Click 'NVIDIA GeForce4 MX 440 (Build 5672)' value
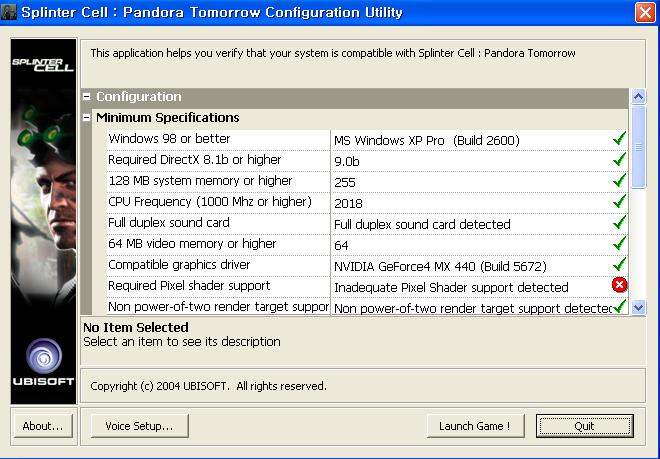 tap(440, 267)
